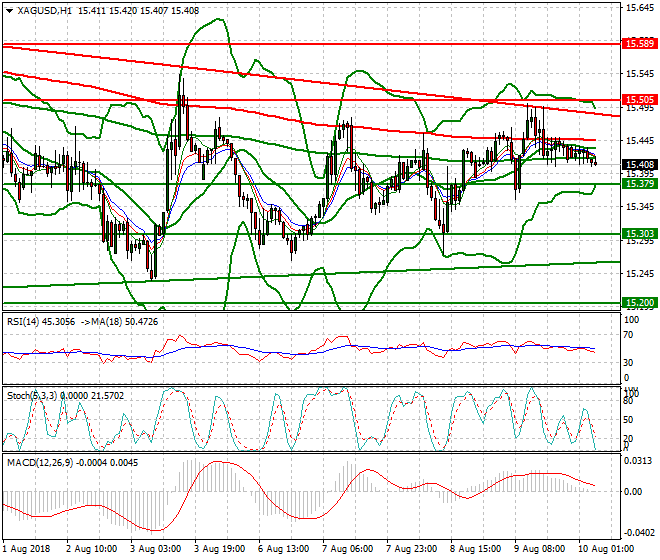Click the MACD scale value -0.0402

tap(638, 533)
